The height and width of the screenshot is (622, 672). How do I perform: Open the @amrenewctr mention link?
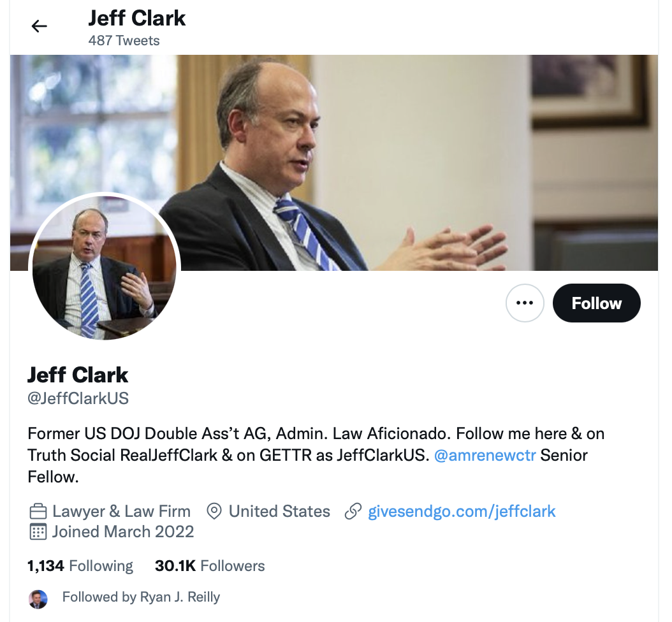485,455
